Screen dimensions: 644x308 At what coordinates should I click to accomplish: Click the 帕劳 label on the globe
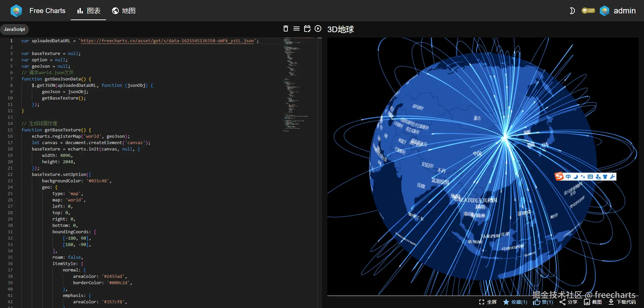click(554, 215)
